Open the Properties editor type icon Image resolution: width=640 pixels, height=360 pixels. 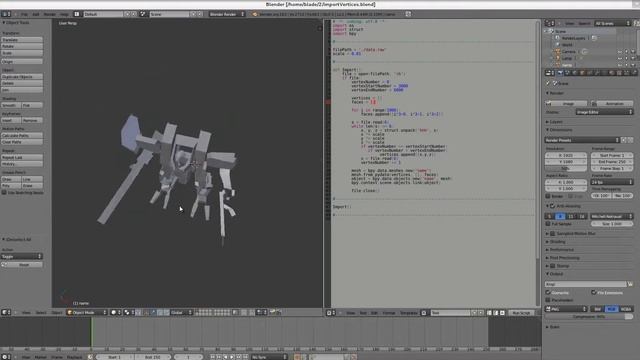coord(549,73)
